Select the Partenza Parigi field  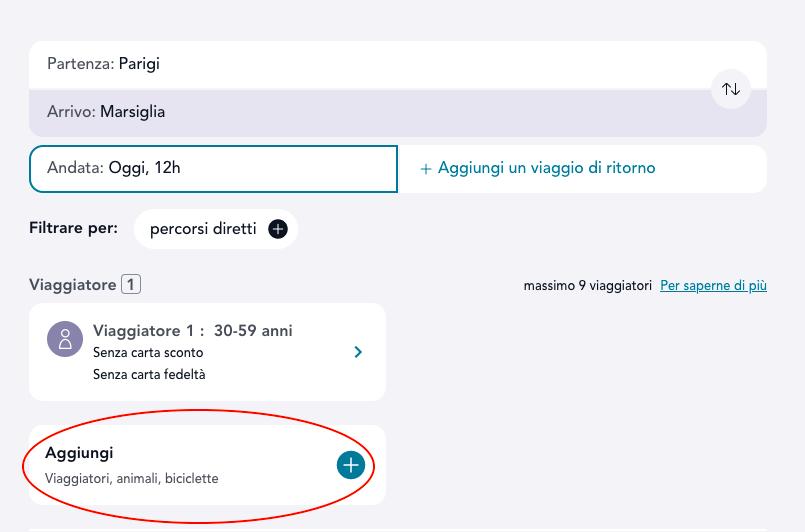click(370, 64)
